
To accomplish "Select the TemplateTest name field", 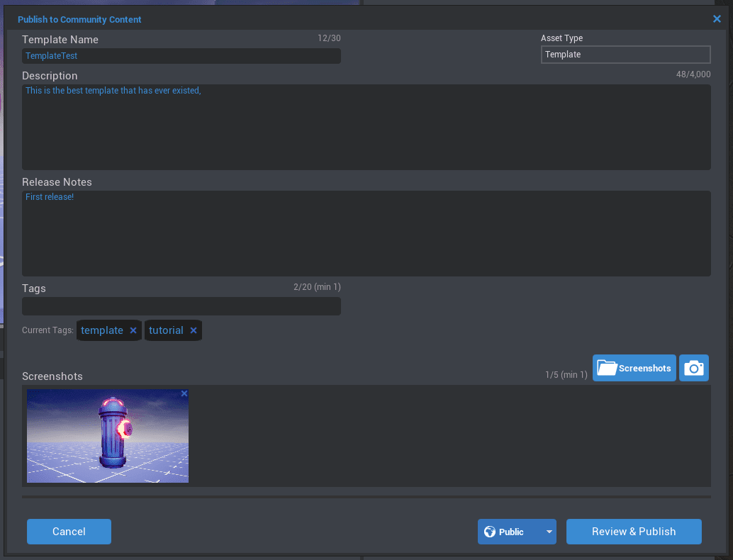I will coord(181,55).
